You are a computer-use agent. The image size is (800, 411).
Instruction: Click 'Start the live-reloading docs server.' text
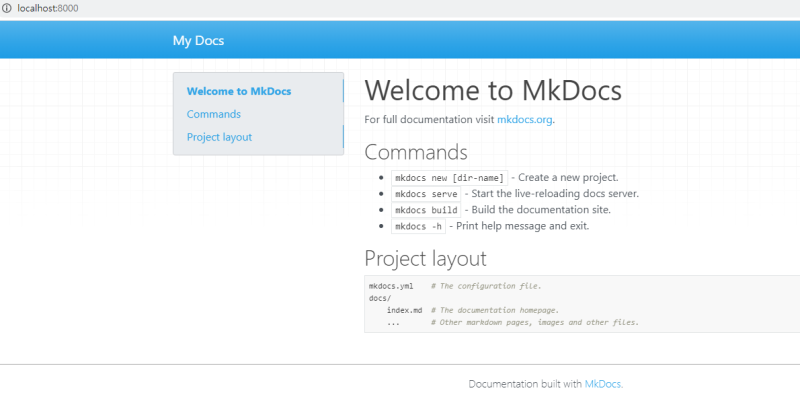pyautogui.click(x=555, y=194)
